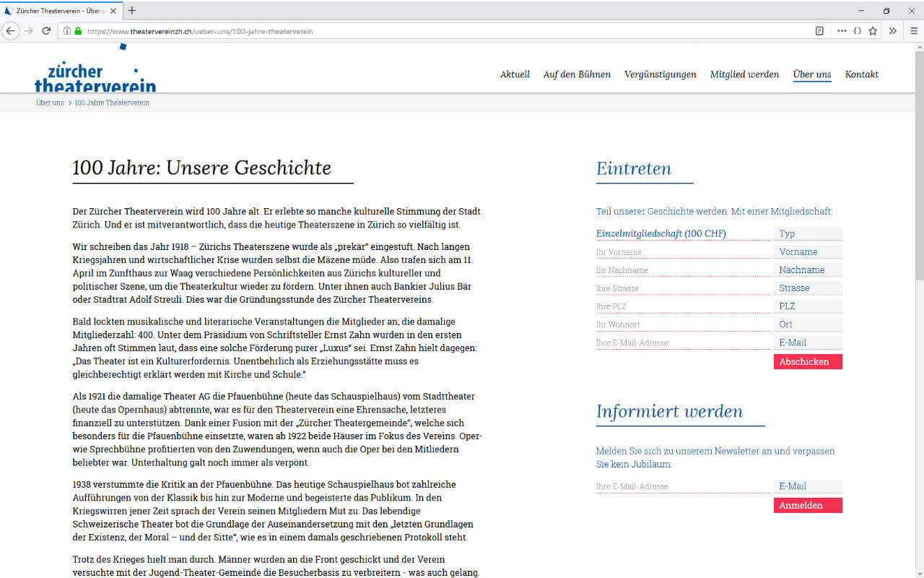The image size is (924, 578).
Task: Click the Über uns breadcrumb link
Action: click(x=50, y=103)
